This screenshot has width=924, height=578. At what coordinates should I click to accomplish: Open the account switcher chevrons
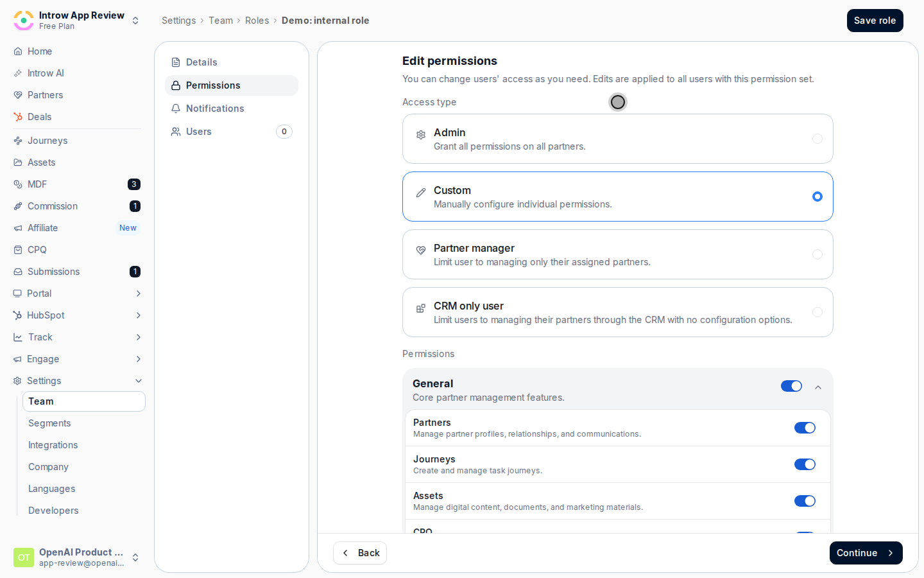click(x=135, y=557)
